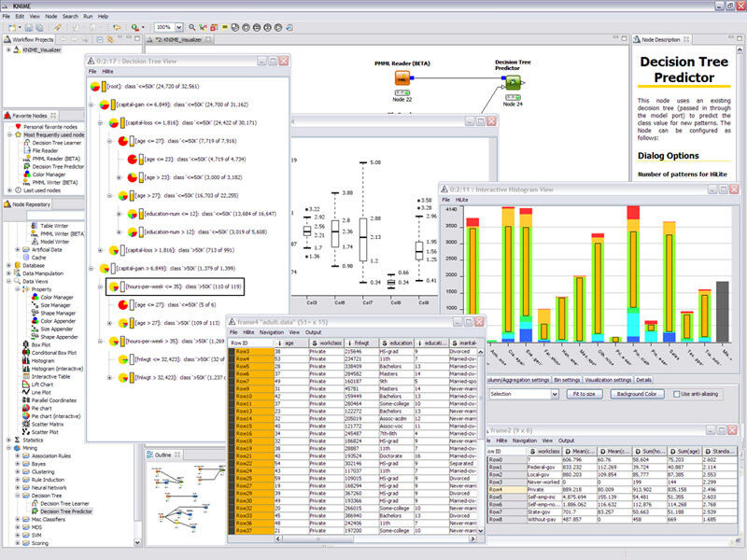
Task: Select Scatter Plot node in repository
Action: click(45, 432)
